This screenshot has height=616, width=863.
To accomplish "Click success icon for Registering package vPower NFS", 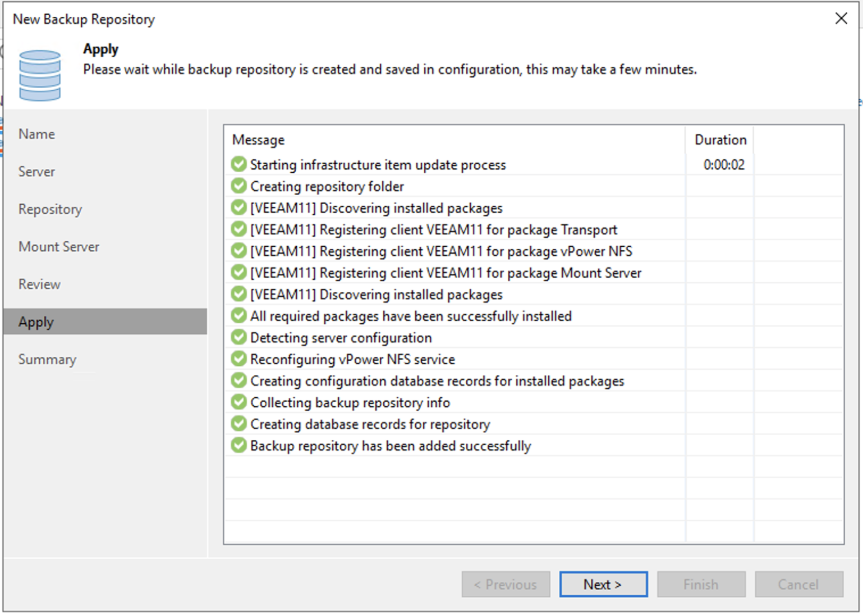I will click(239, 250).
